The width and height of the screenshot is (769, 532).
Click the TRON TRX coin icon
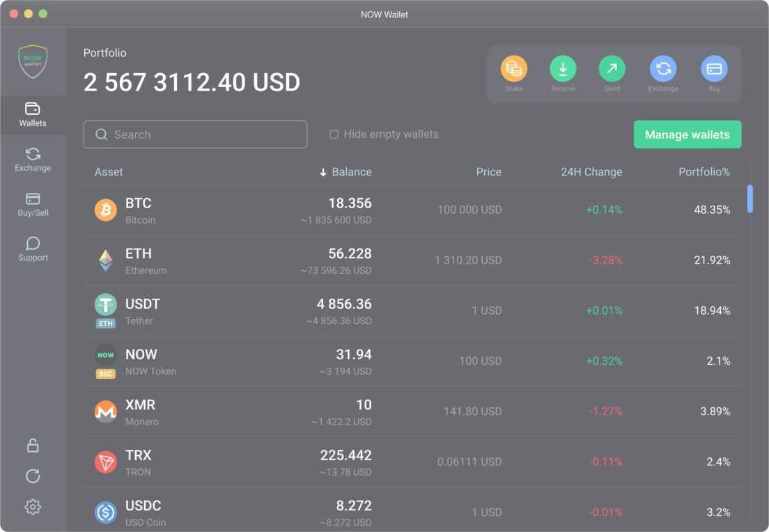pos(105,462)
